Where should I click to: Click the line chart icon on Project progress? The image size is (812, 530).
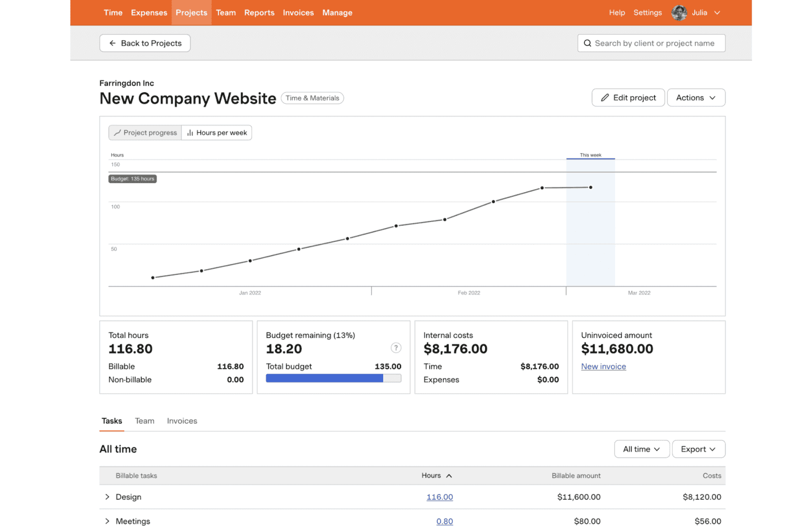(x=117, y=132)
